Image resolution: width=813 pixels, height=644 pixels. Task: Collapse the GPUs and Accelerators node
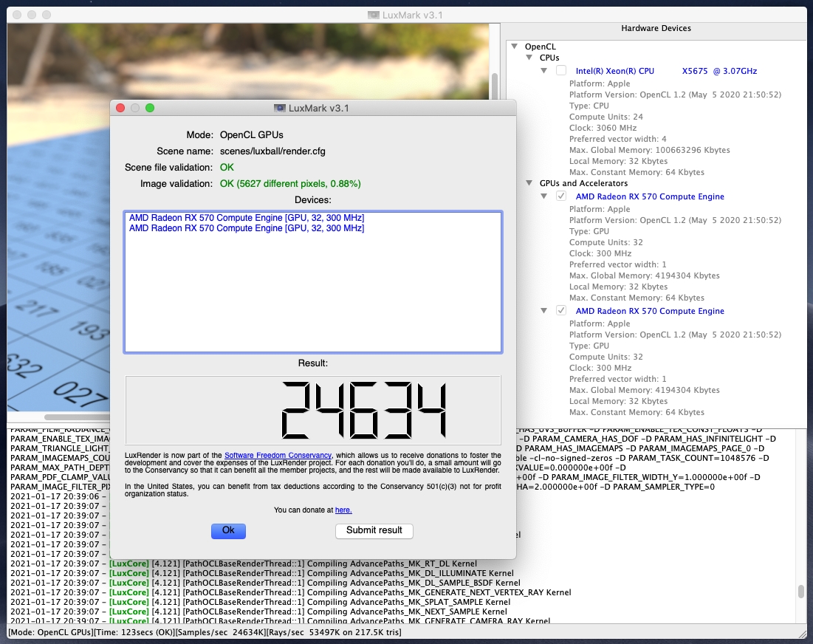tap(529, 183)
